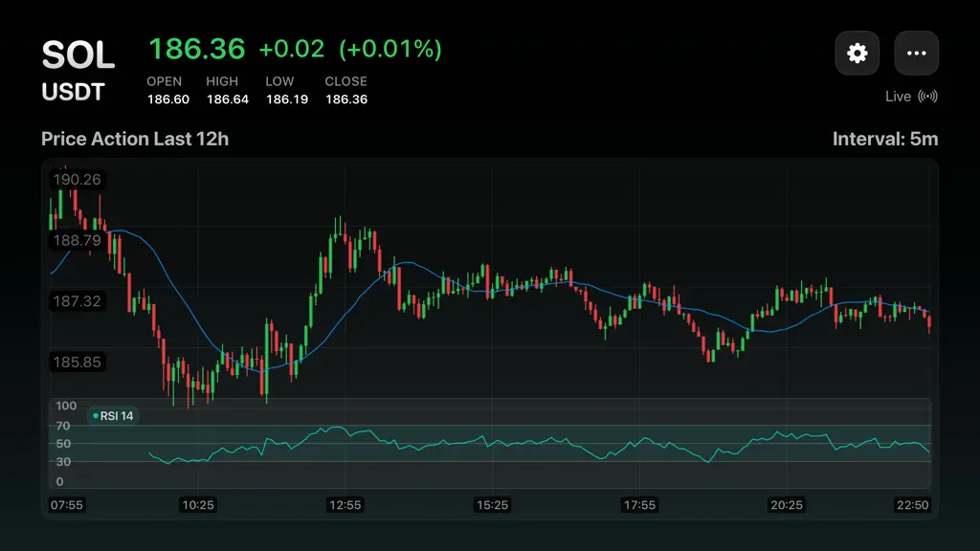Click the RSI 0 level label
The image size is (980, 551).
click(60, 482)
